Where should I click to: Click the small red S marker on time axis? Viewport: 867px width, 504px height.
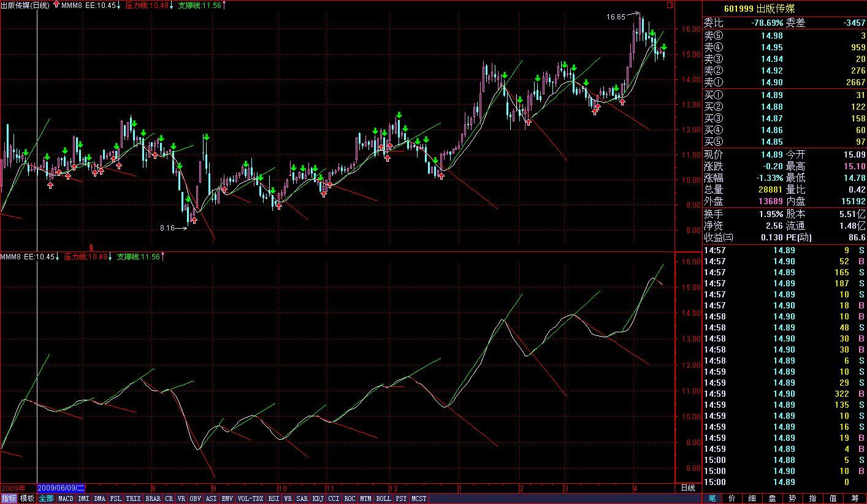(x=91, y=247)
